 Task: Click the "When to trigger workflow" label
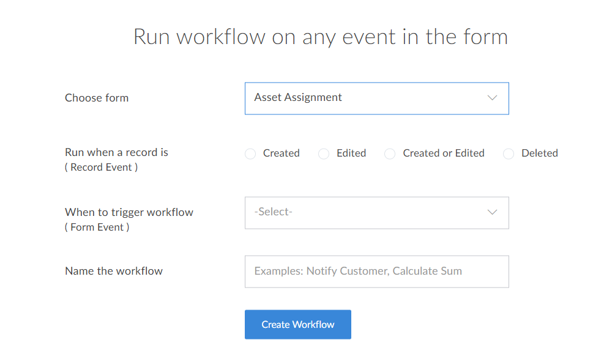[129, 212]
